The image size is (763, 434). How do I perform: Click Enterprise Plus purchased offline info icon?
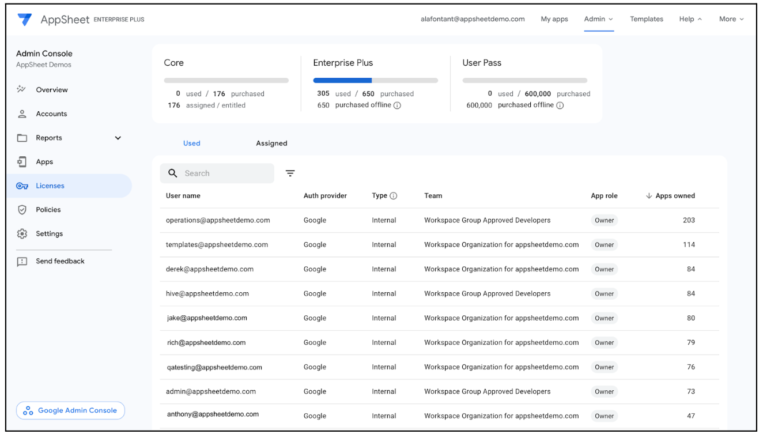(x=397, y=105)
